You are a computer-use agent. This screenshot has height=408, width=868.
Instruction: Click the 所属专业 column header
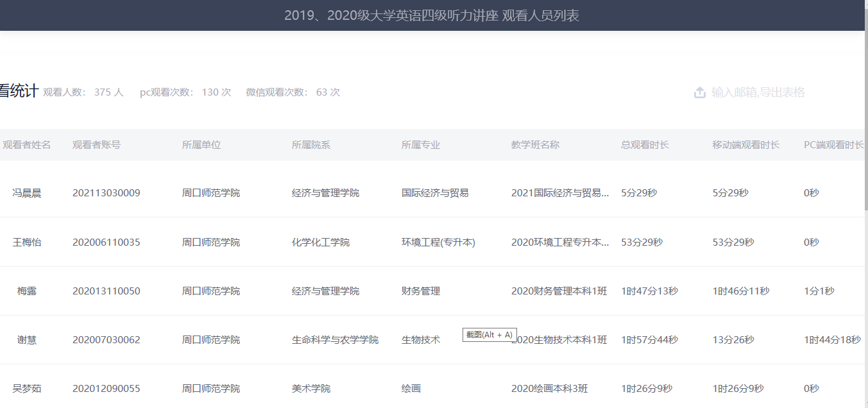coord(421,145)
